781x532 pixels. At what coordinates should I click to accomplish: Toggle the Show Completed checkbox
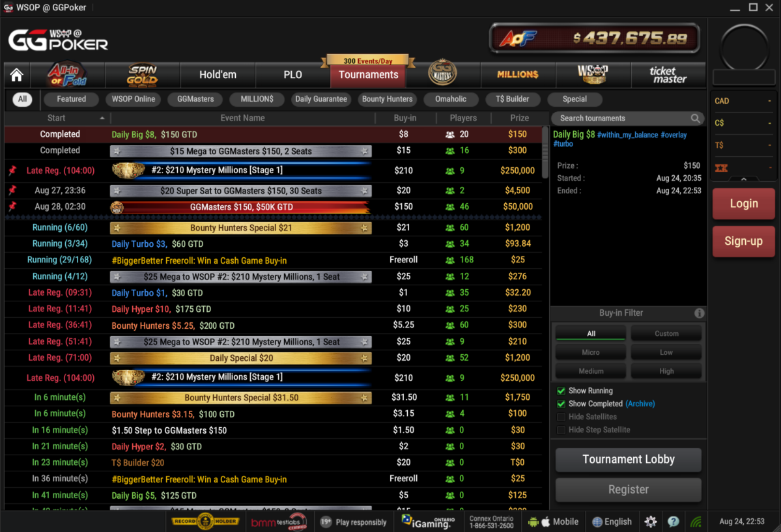pyautogui.click(x=561, y=404)
